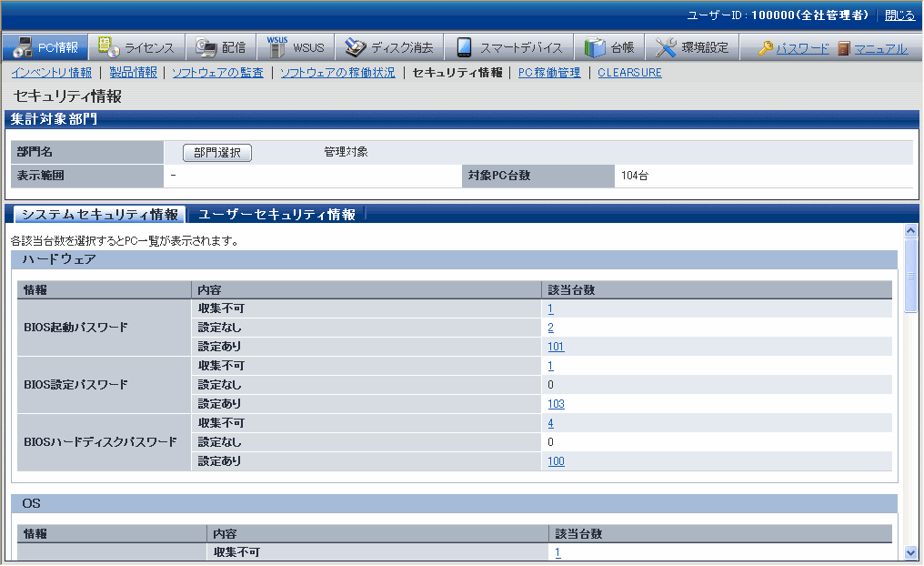
Task: Open 環境設定 tools icon
Action: [667, 48]
